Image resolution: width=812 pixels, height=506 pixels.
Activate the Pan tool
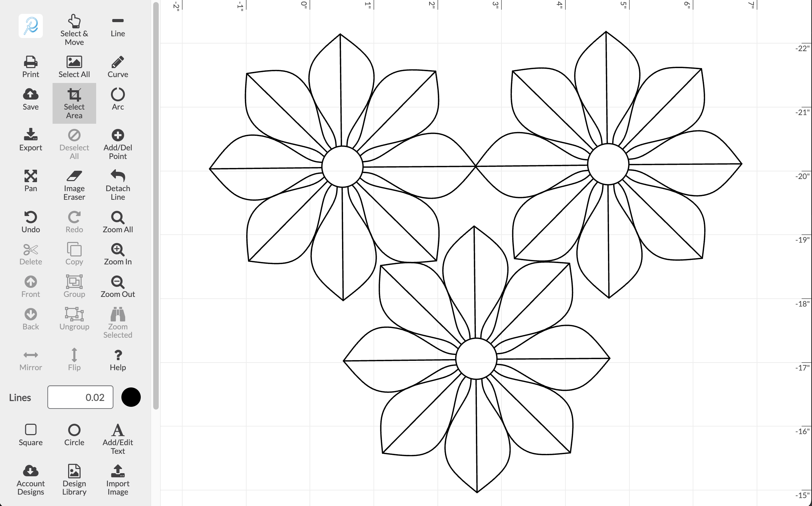(x=30, y=181)
